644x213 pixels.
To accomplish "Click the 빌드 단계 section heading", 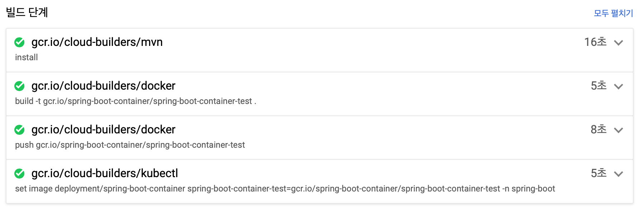I will pyautogui.click(x=27, y=12).
